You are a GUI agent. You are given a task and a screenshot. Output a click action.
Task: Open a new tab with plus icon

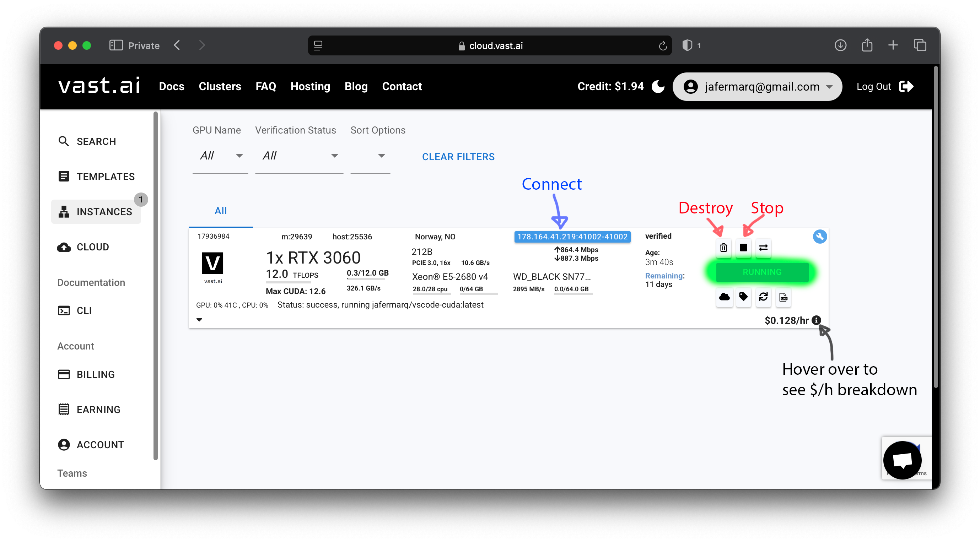[x=893, y=45]
